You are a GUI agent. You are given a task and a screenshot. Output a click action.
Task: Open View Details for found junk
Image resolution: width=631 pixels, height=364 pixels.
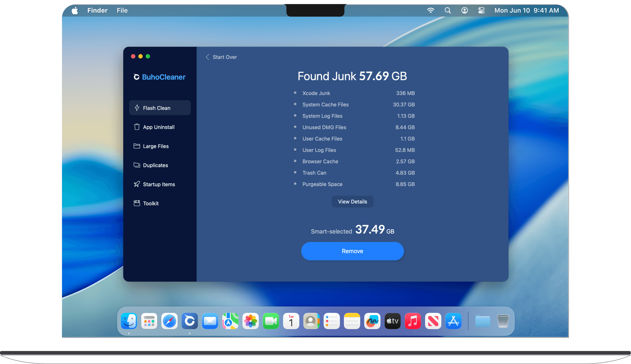pyautogui.click(x=352, y=202)
